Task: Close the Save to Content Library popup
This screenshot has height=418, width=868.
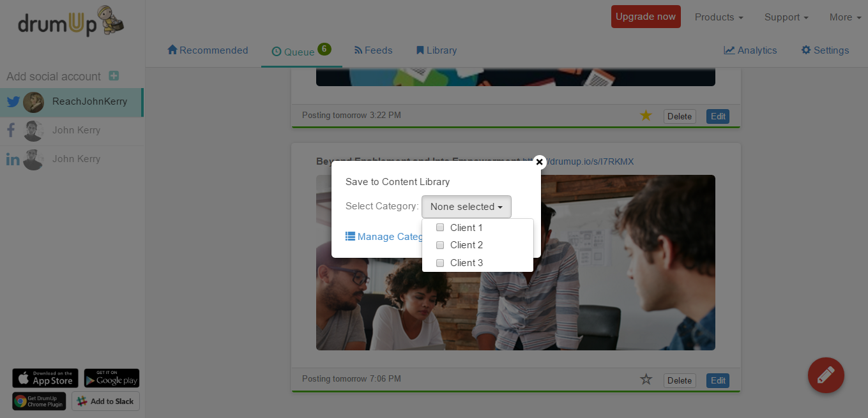Action: (x=539, y=162)
